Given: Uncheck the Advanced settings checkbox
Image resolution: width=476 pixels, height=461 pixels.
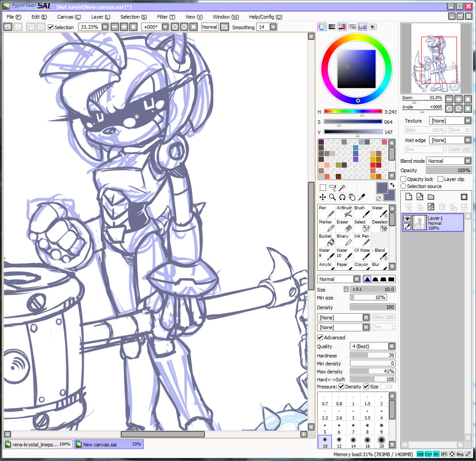Looking at the screenshot, I should (x=320, y=338).
